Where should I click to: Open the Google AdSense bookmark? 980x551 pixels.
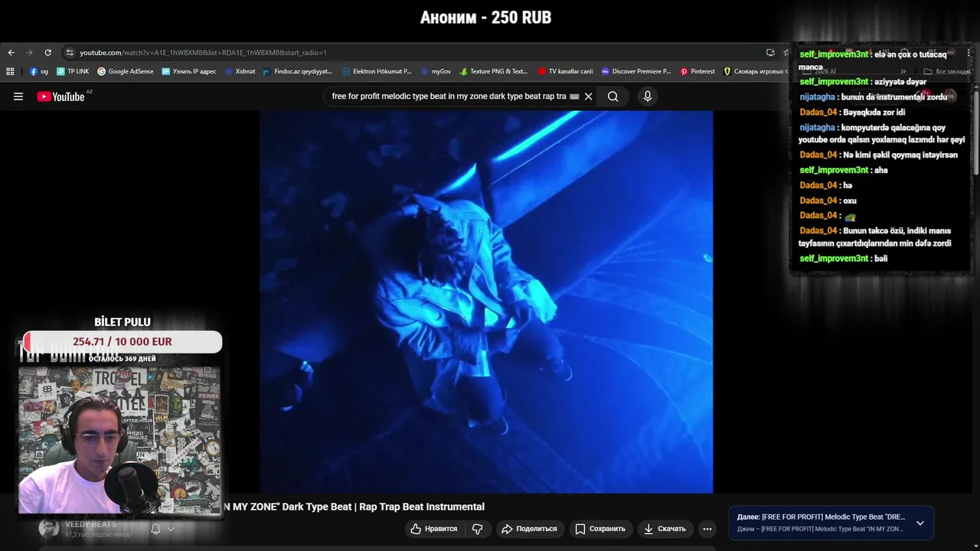pos(126,71)
